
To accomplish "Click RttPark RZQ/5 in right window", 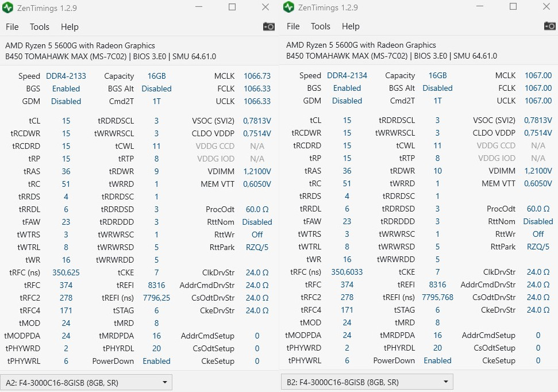I will point(538,247).
